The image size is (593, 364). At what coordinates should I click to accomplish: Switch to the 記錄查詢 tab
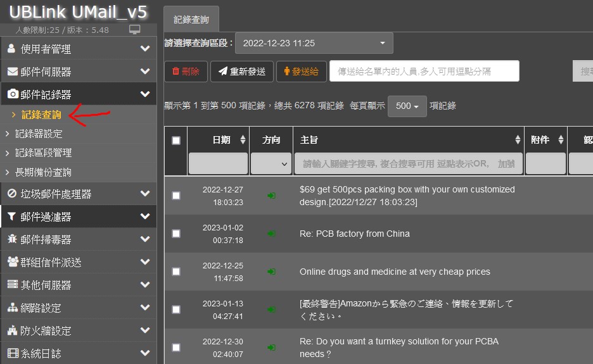tap(191, 19)
